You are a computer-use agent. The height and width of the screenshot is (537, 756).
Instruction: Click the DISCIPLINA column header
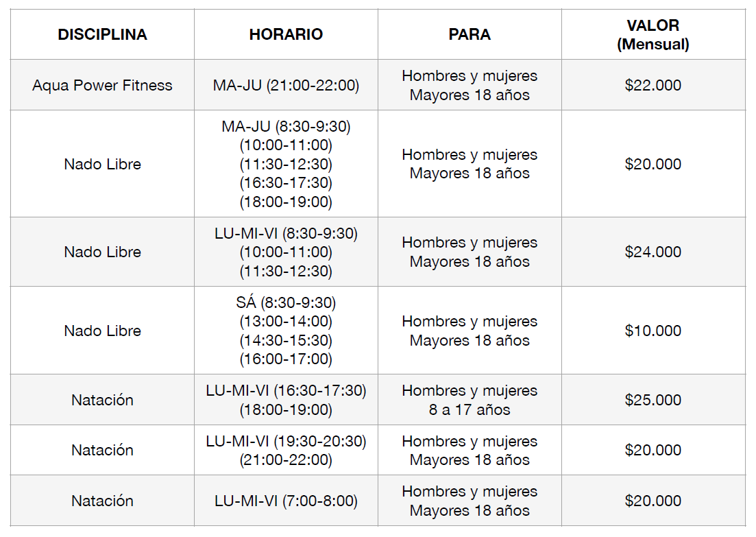[102, 35]
